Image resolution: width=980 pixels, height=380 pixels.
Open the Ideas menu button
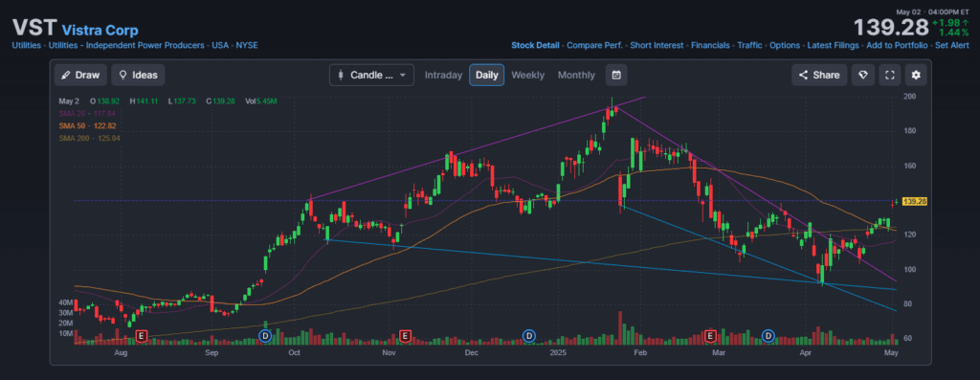click(x=138, y=75)
